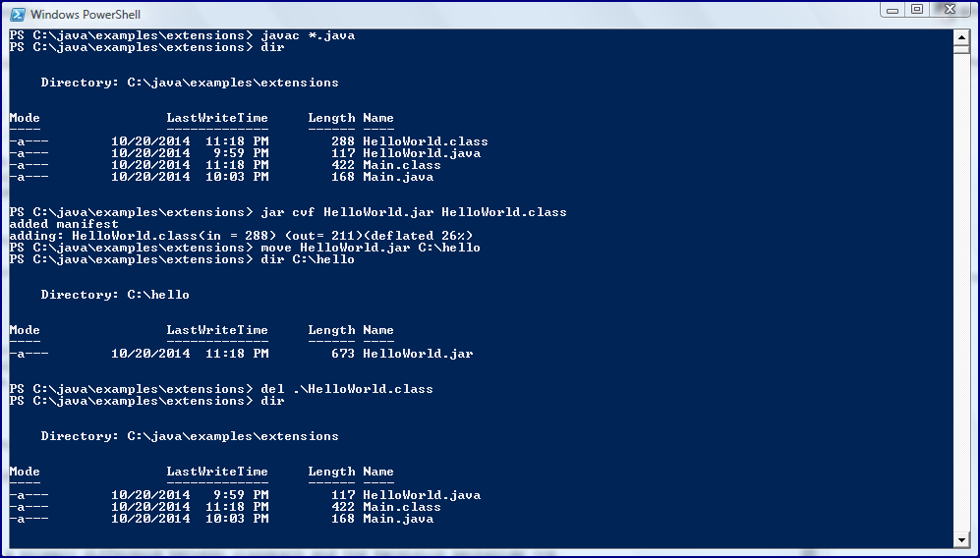980x558 pixels.
Task: Click the length value 673
Action: tap(343, 354)
